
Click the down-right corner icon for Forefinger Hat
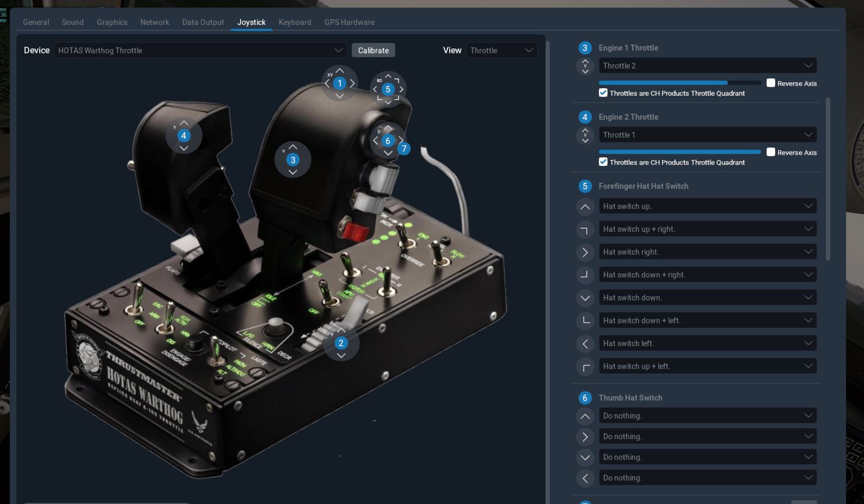[x=585, y=275]
